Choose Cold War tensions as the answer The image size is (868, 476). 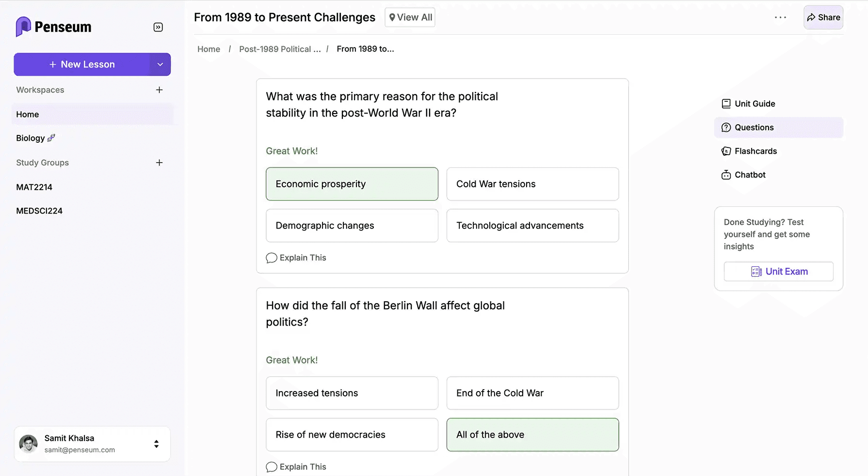(x=532, y=184)
